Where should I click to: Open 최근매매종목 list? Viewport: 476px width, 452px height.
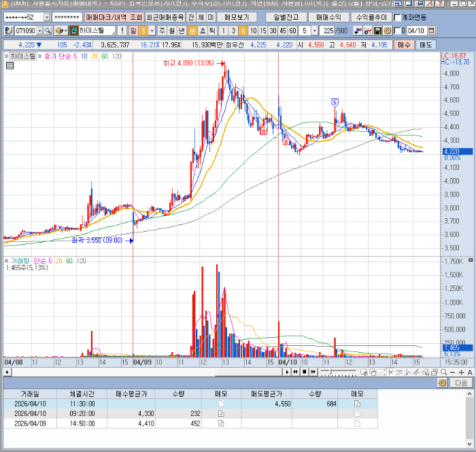165,17
